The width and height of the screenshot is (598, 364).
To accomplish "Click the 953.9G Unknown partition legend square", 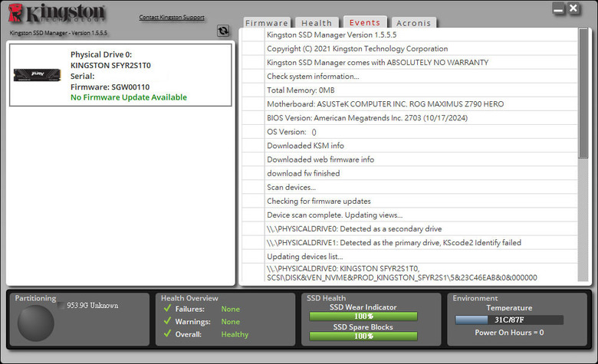I will [61, 305].
